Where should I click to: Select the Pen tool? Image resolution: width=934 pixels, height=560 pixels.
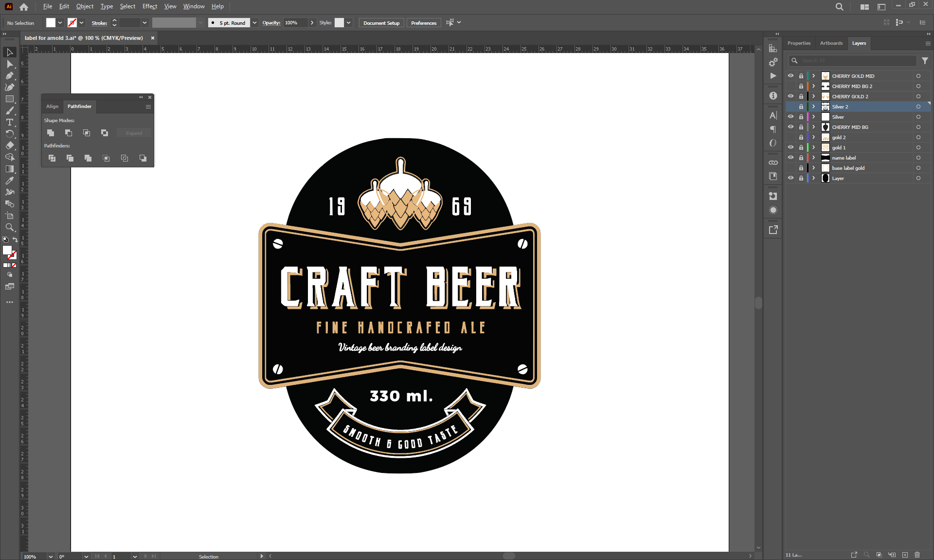(10, 75)
